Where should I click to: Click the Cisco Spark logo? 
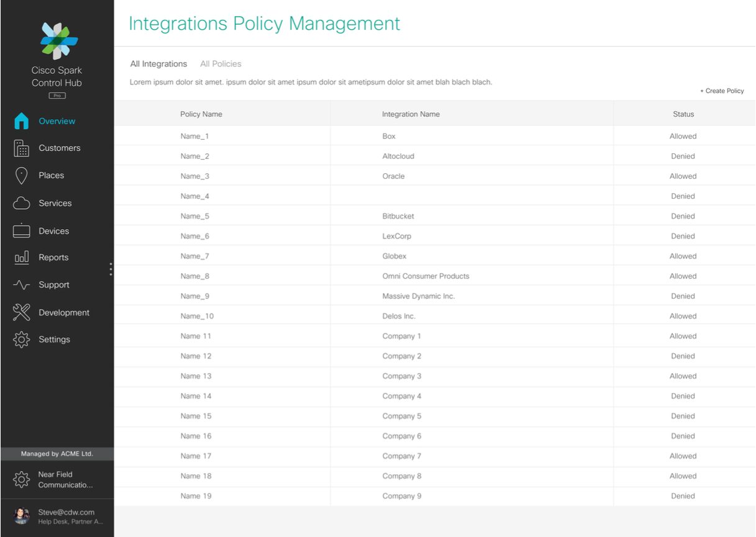58,40
